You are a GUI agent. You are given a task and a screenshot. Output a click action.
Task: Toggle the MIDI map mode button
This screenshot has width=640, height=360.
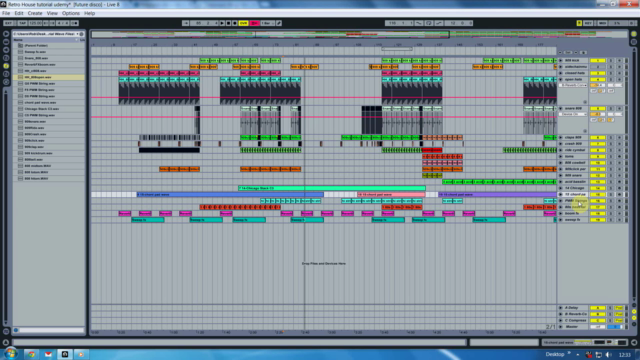click(x=602, y=23)
